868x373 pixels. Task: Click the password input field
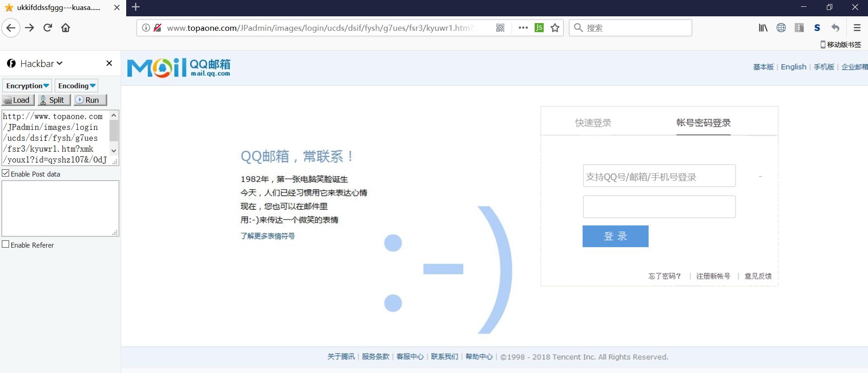[659, 207]
